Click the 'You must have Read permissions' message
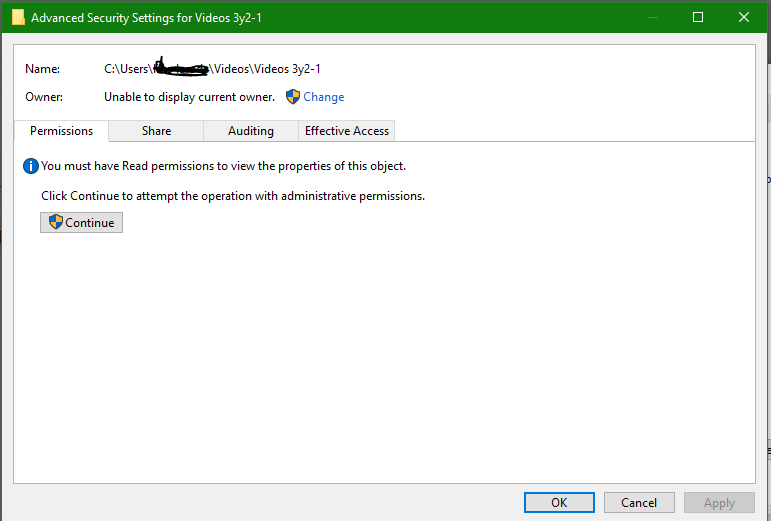The width and height of the screenshot is (771, 521). (223, 166)
